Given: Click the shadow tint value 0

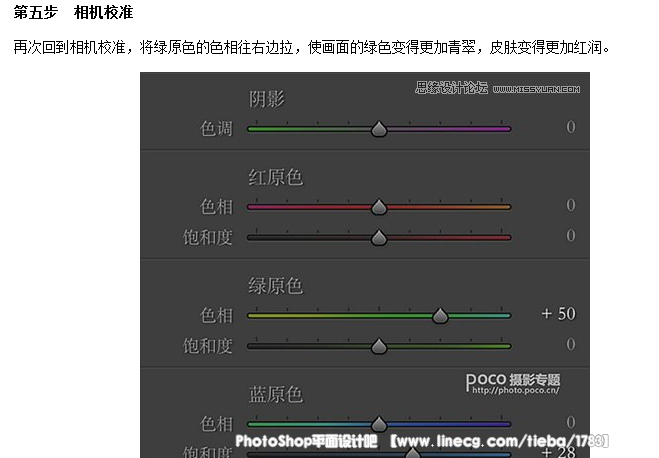Looking at the screenshot, I should tap(570, 127).
